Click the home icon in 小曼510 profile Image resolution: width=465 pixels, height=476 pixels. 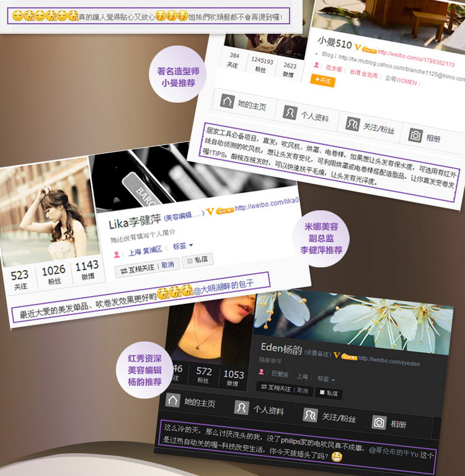tap(227, 101)
